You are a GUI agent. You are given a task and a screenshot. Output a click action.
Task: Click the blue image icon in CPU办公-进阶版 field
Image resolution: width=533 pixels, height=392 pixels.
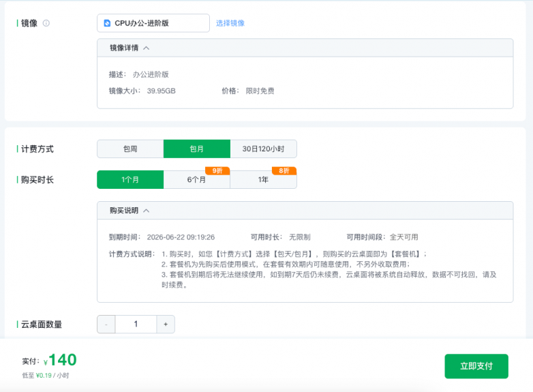click(x=107, y=23)
